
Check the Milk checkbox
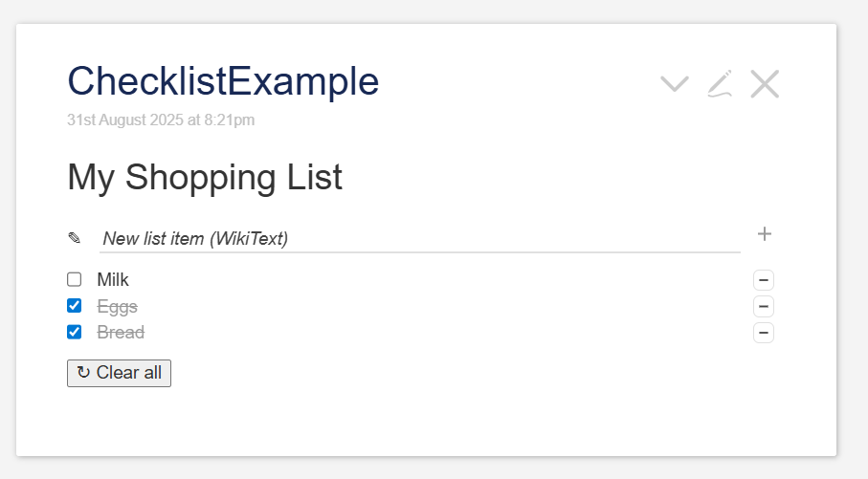[x=75, y=279]
